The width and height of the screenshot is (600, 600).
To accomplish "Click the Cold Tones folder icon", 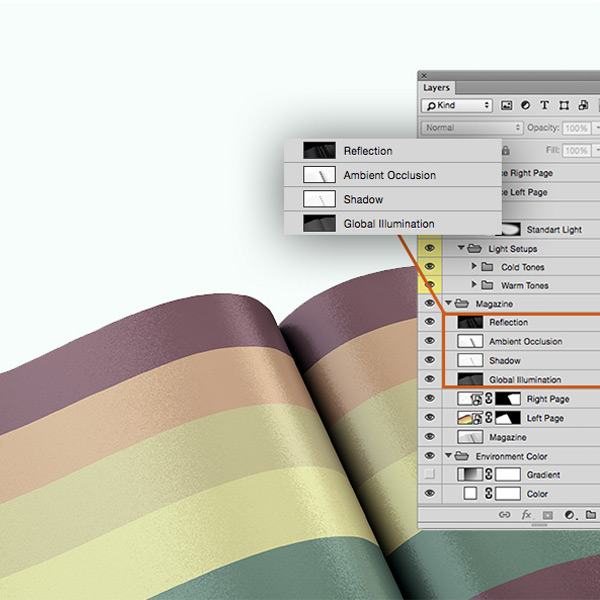I will click(x=487, y=267).
